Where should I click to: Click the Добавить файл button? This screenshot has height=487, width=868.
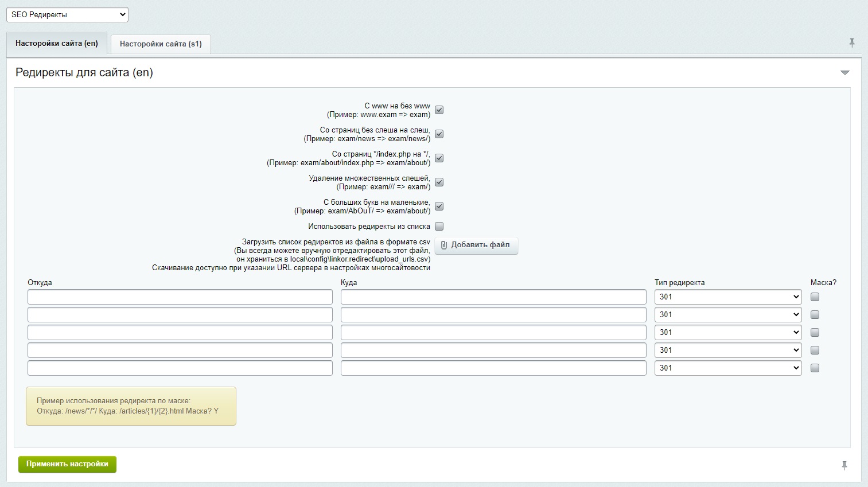point(476,245)
